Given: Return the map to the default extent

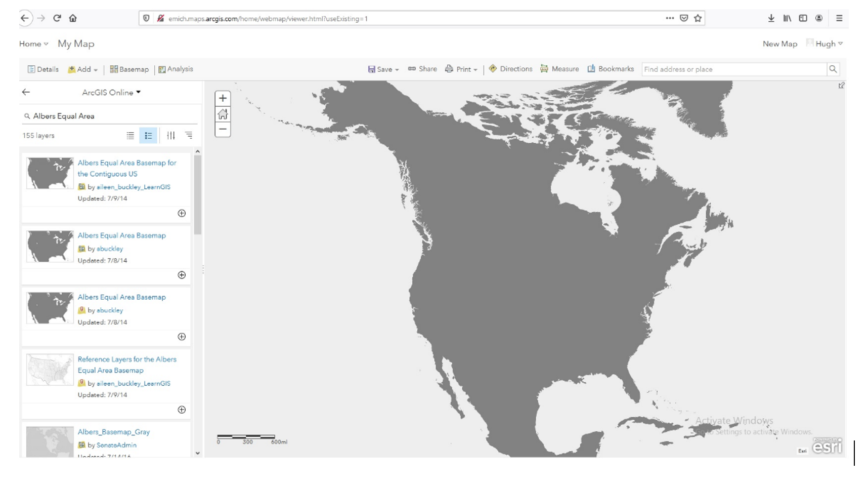Looking at the screenshot, I should coord(223,114).
